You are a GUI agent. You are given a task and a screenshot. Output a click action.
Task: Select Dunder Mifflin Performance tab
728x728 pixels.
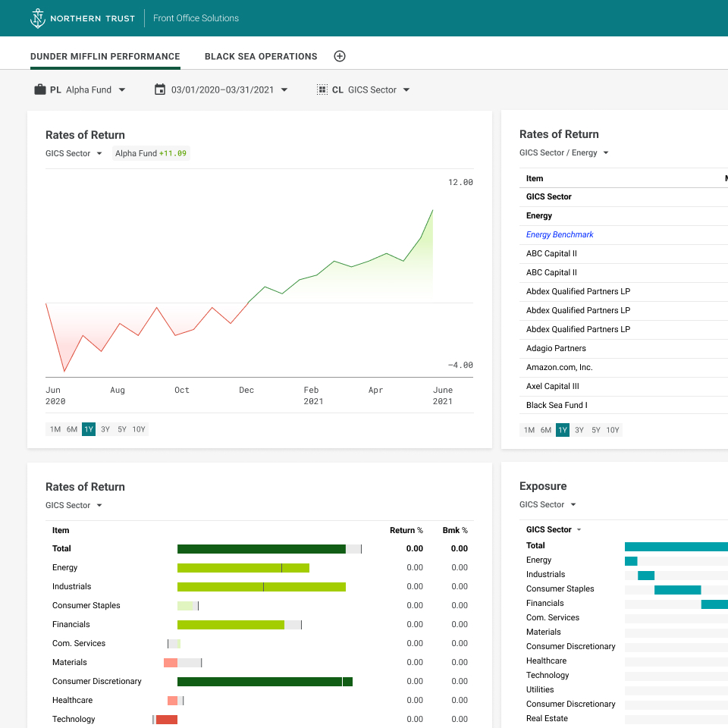(105, 56)
